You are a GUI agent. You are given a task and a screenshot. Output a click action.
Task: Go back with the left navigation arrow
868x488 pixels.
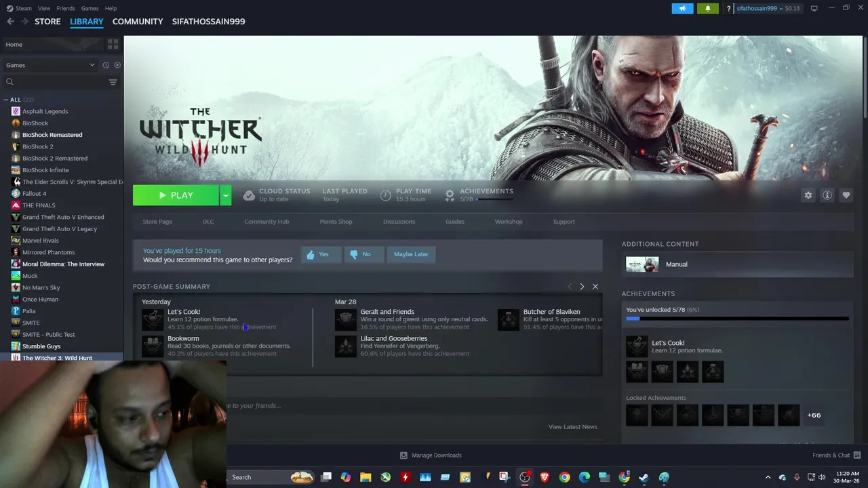click(10, 22)
